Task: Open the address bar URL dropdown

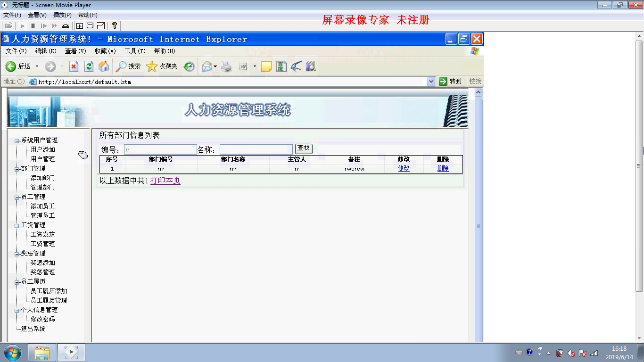Action: (431, 82)
